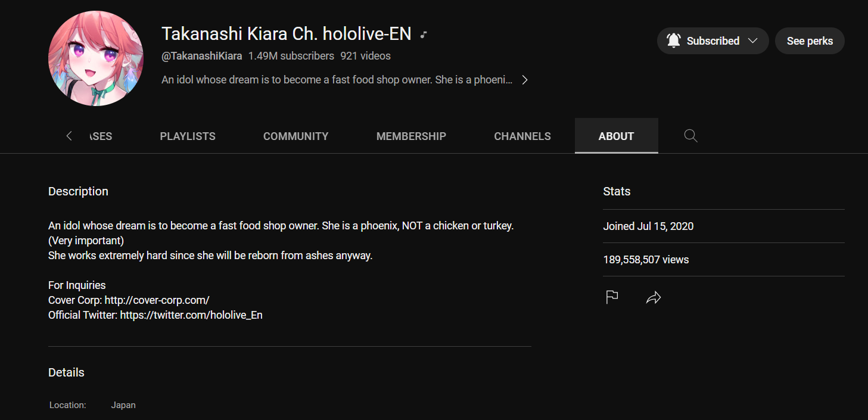The width and height of the screenshot is (868, 420).
Task: Click the @TakanashiKiara channel handle
Action: pos(202,56)
